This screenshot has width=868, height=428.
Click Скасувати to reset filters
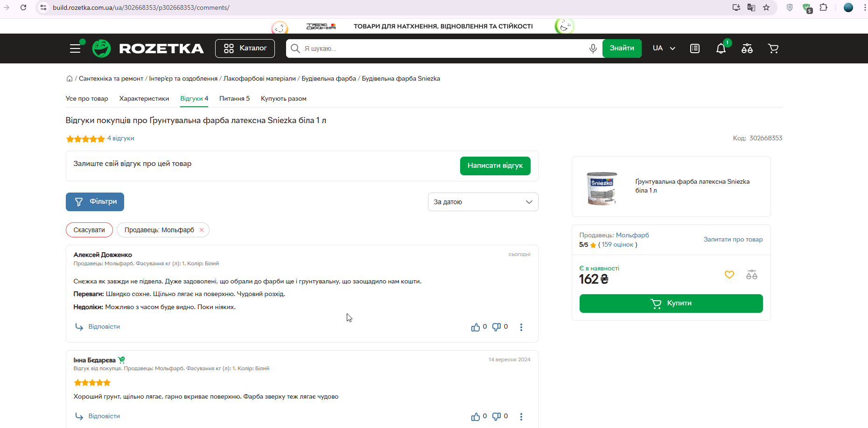tap(89, 230)
